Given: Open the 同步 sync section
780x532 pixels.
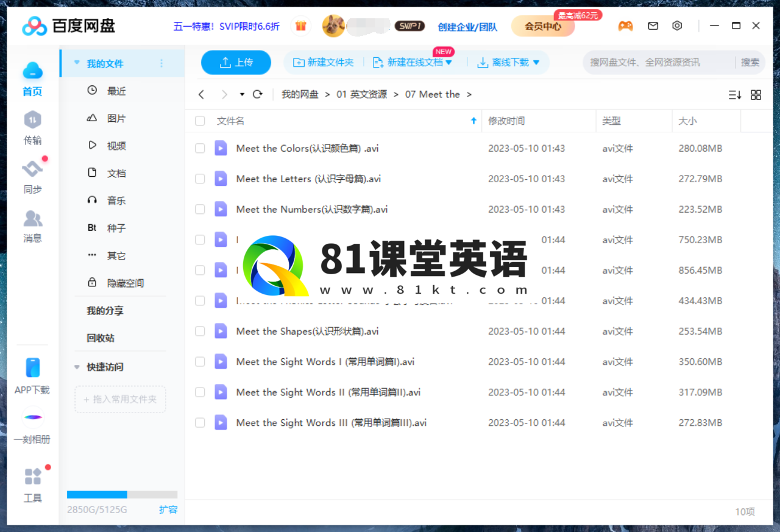Looking at the screenshot, I should 32,177.
